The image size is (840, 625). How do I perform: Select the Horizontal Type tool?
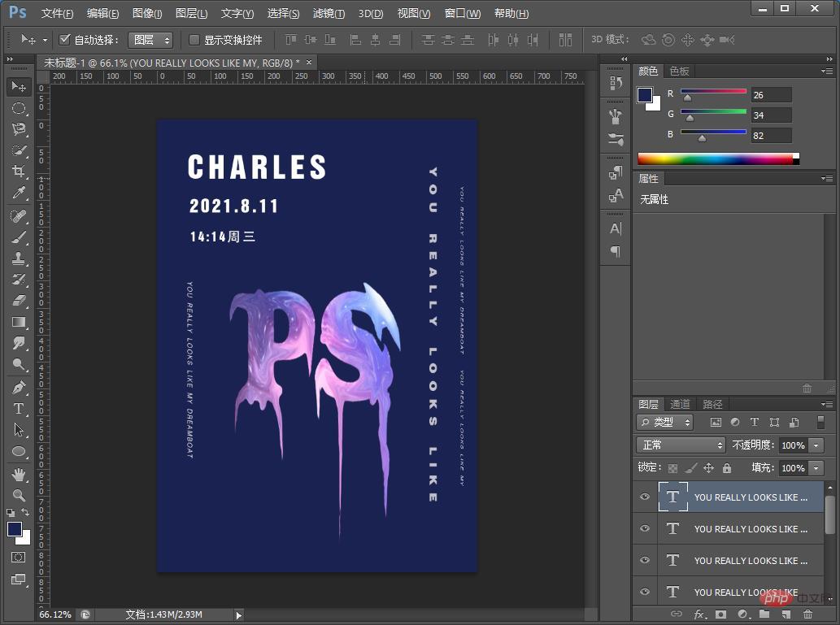tap(19, 409)
